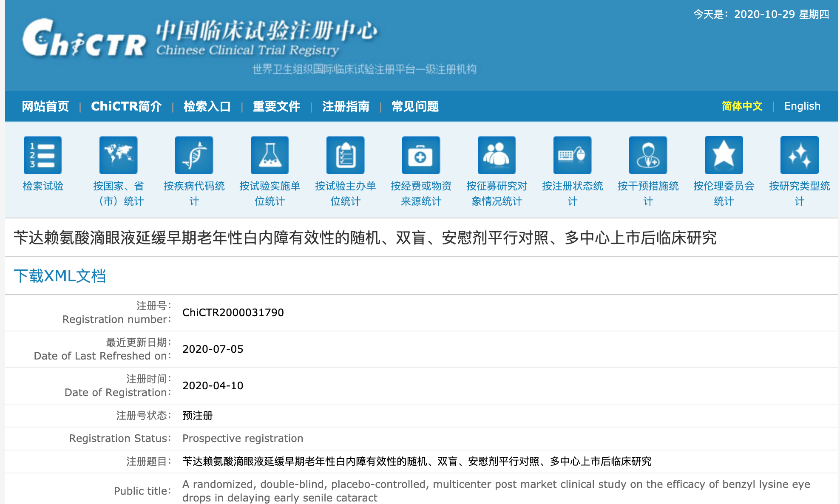840x504 pixels.
Task: Open the star ethics committee icon
Action: (x=724, y=155)
